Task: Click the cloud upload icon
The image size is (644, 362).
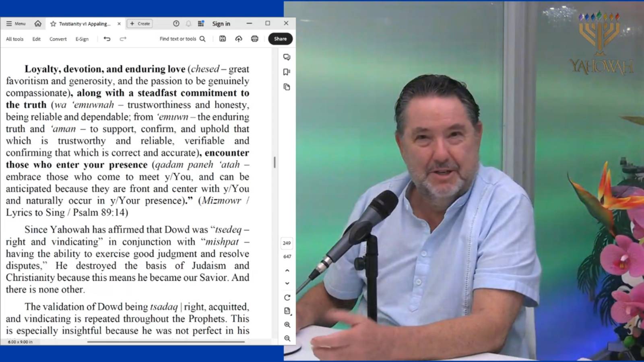Action: pos(239,39)
